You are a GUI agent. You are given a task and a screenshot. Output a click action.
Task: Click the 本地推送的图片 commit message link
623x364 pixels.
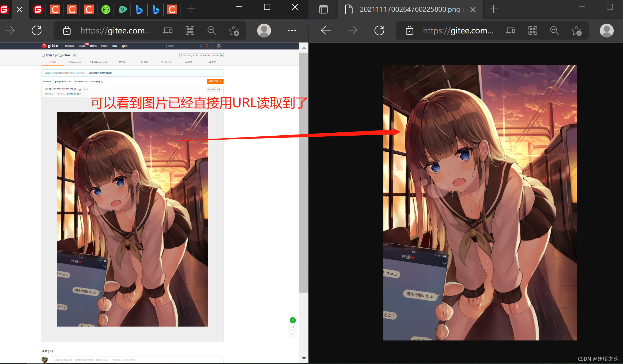[x=74, y=94]
